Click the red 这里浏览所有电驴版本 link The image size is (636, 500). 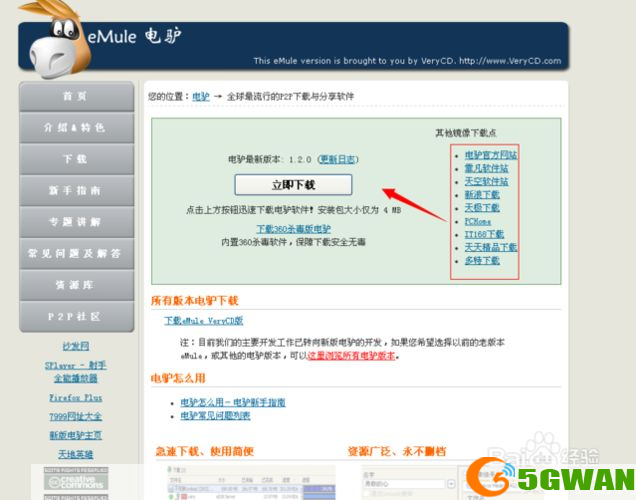click(351, 356)
